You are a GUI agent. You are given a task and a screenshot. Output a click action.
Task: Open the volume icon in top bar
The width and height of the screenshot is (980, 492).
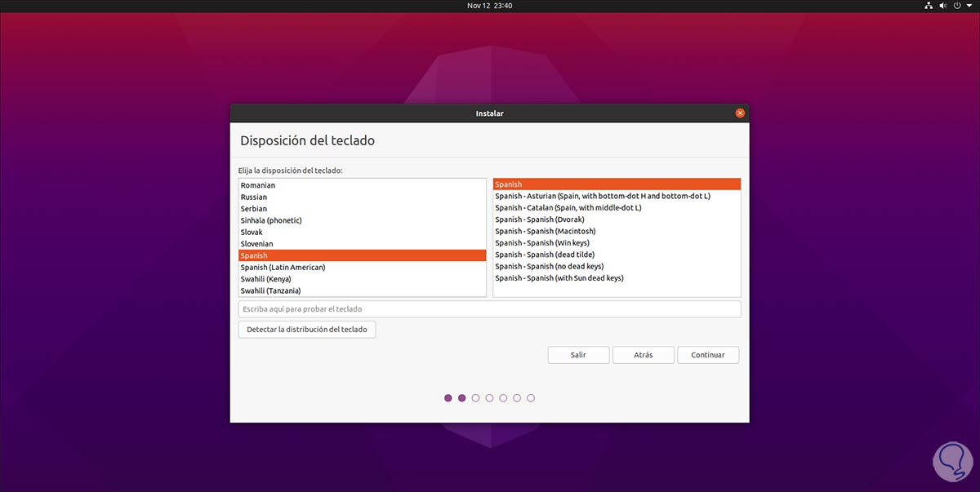[x=943, y=6]
